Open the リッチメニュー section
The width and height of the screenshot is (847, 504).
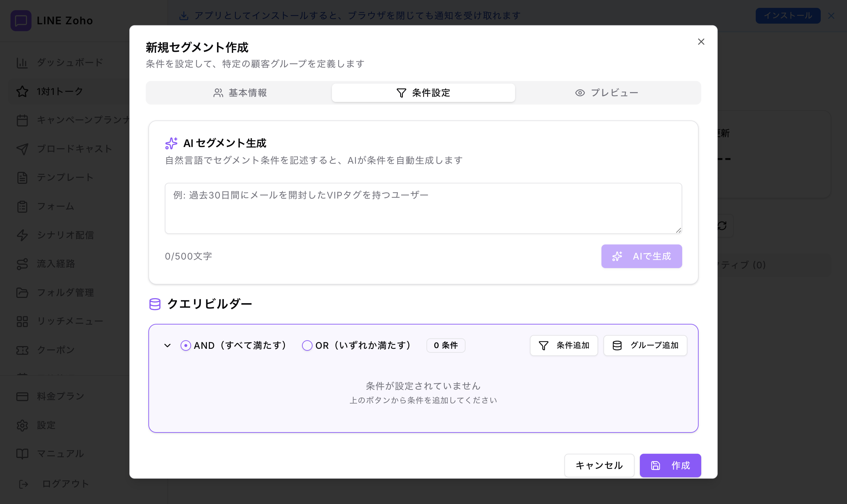22,321
